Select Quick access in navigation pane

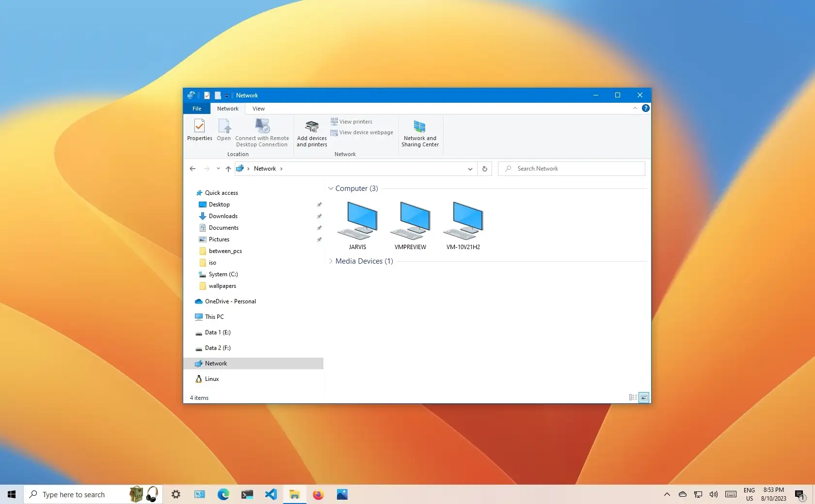216,193
